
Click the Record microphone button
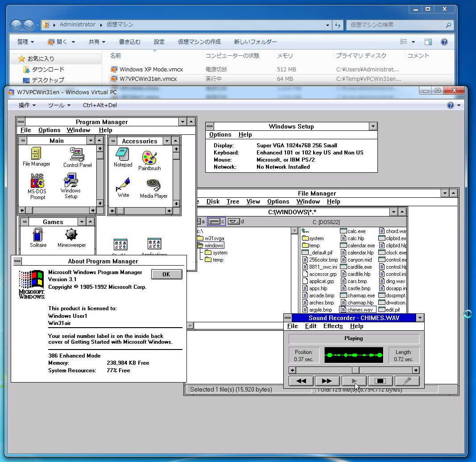point(407,381)
